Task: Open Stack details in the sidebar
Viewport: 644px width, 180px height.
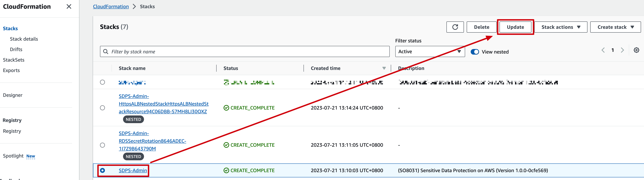Action: [24, 39]
